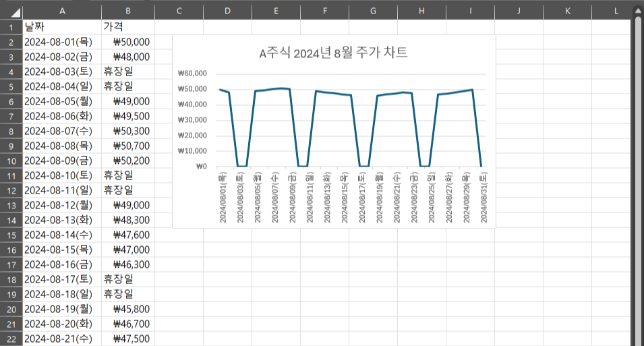The height and width of the screenshot is (346, 644).
Task: Select cell with 2024-08-02(금)
Action: pos(62,57)
